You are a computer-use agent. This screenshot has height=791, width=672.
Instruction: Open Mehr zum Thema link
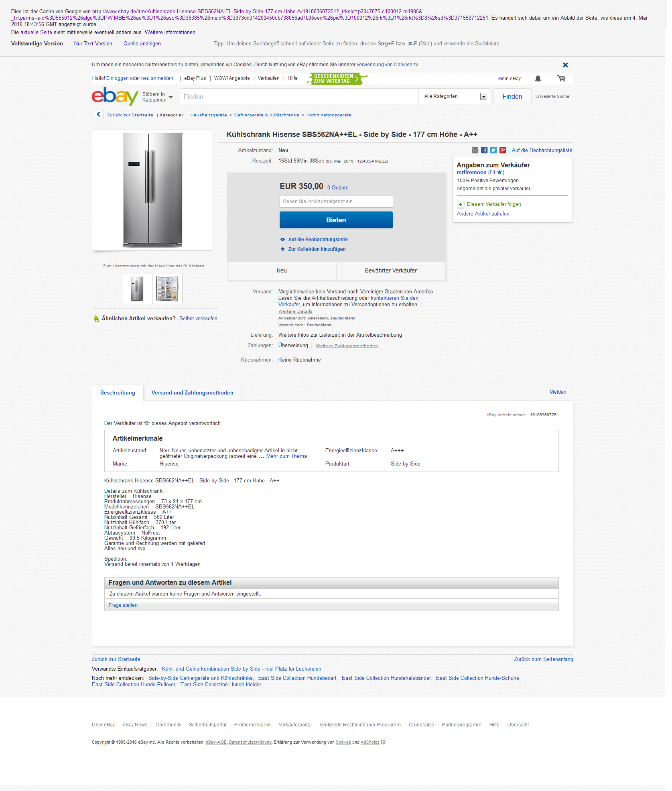(286, 456)
